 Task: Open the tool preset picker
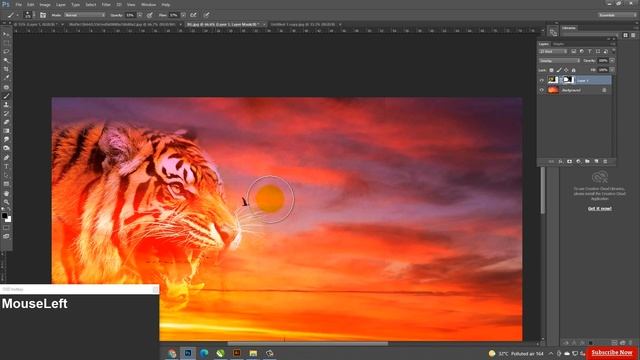[12, 15]
